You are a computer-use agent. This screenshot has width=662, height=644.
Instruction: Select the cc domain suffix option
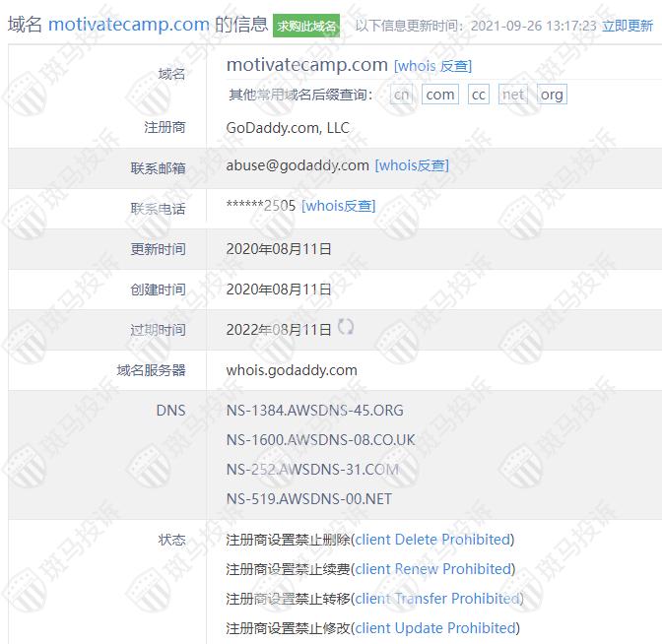478,95
